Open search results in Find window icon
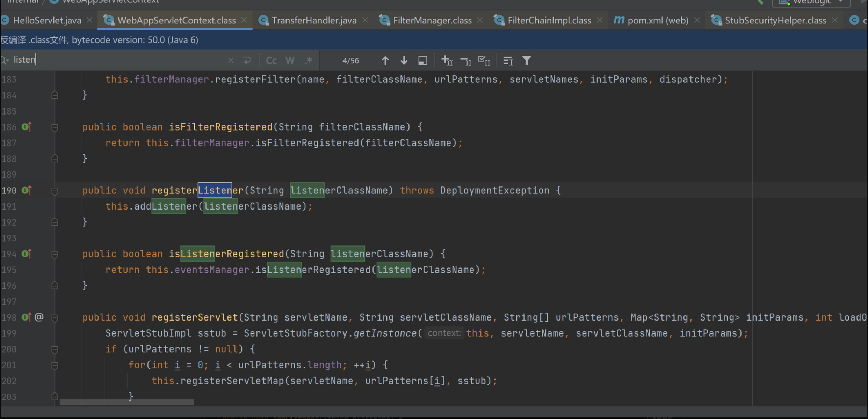 [423, 60]
